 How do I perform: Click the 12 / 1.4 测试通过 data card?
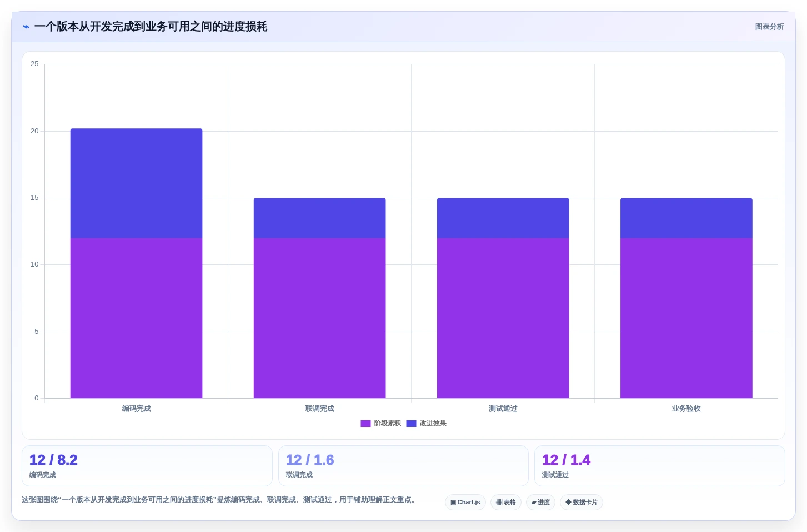[x=660, y=466]
